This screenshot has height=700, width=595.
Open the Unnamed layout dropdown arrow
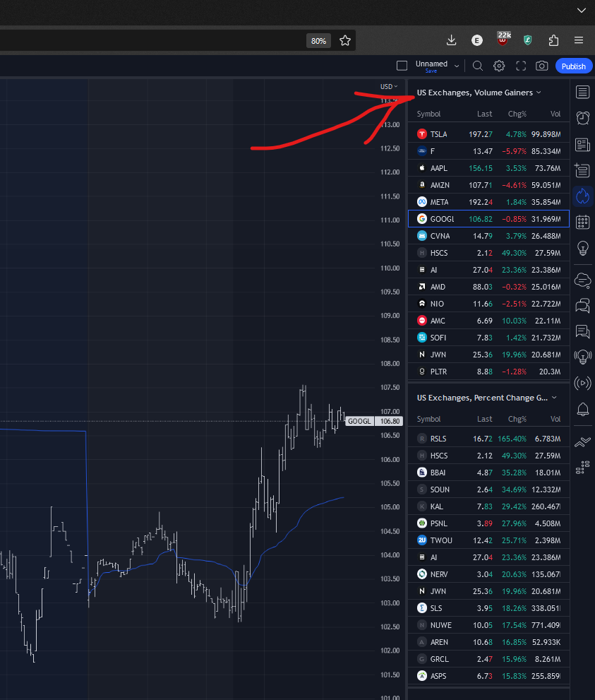pos(457,66)
